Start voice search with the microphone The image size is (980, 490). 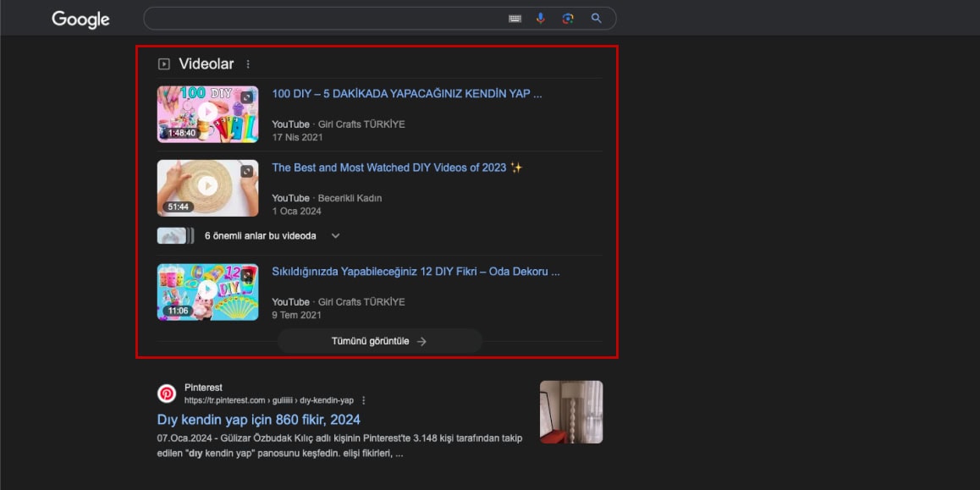541,19
